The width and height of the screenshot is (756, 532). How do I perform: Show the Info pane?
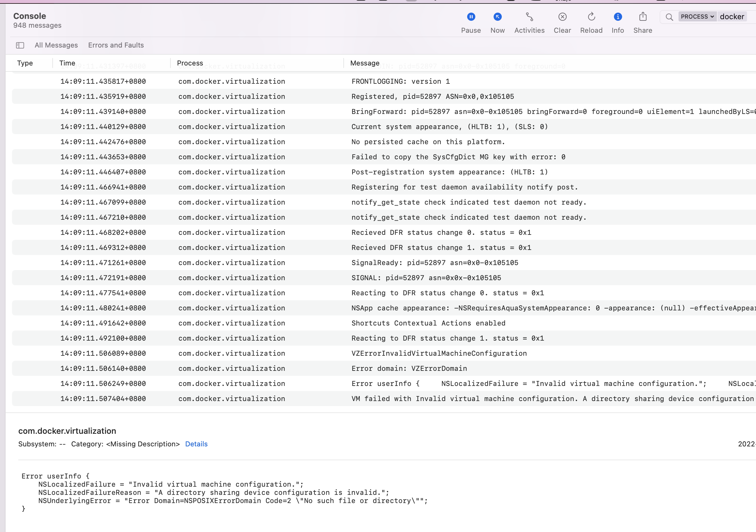click(x=617, y=23)
